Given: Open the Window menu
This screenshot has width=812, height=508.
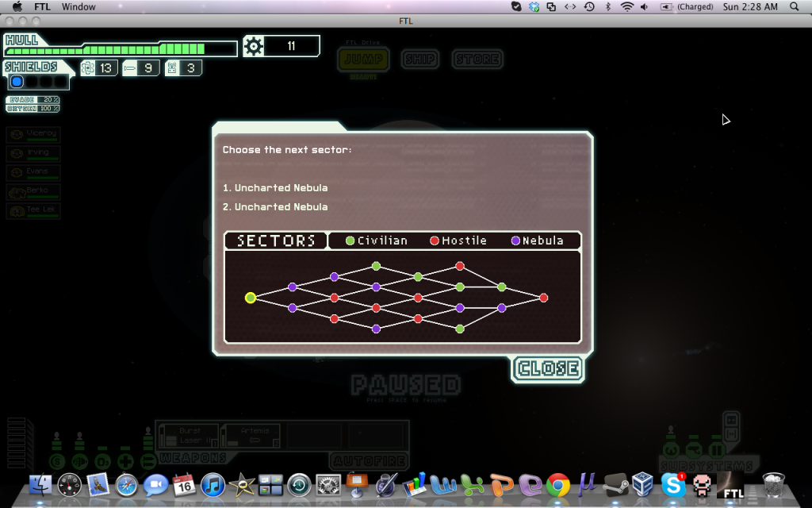Looking at the screenshot, I should 79,6.
